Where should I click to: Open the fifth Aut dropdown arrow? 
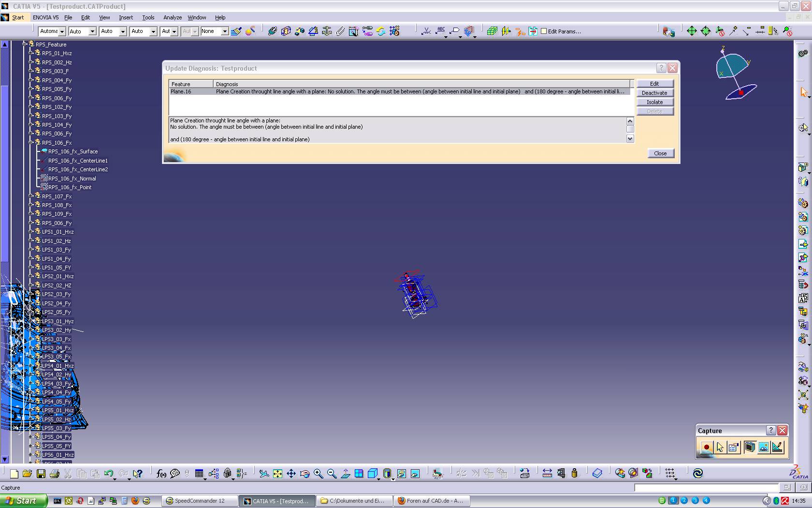174,31
